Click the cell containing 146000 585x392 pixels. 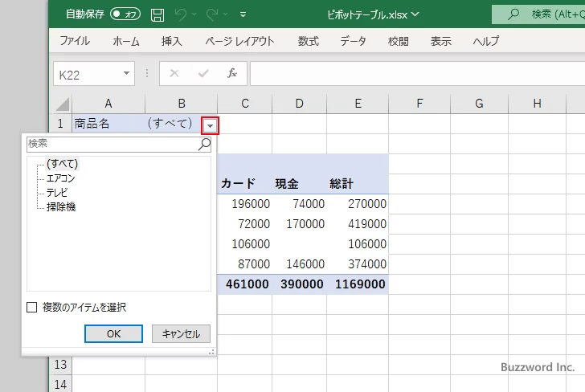[299, 264]
